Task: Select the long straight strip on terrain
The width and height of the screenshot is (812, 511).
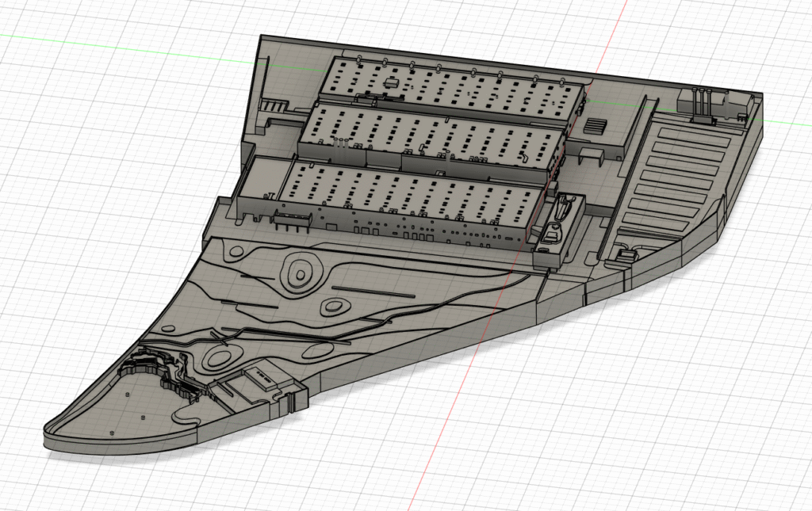Action: pyautogui.click(x=373, y=291)
